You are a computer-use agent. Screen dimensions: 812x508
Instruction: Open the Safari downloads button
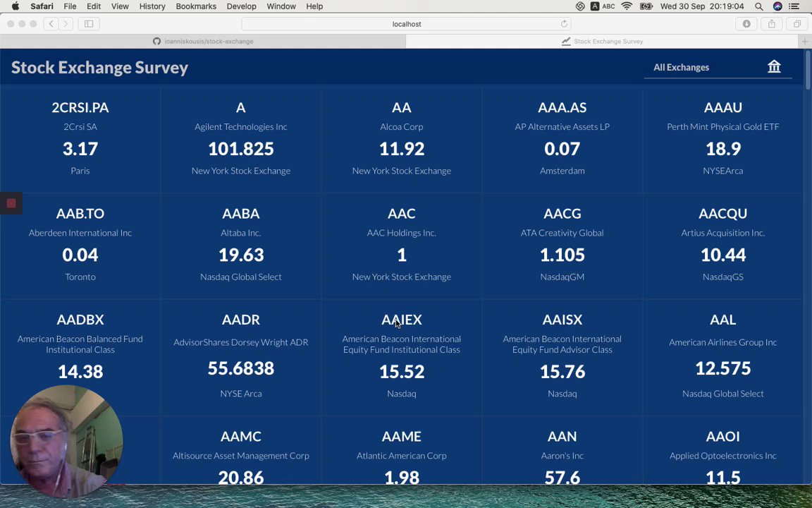pyautogui.click(x=746, y=24)
